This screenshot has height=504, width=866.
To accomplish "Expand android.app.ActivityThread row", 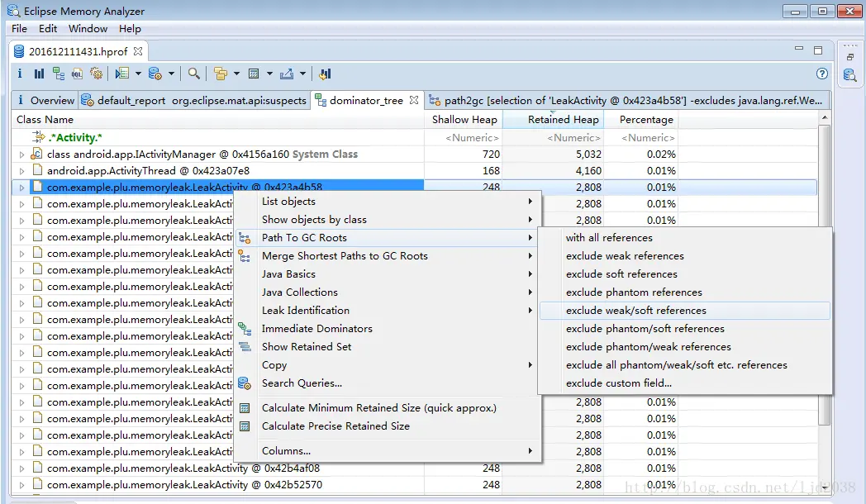I will (21, 171).
